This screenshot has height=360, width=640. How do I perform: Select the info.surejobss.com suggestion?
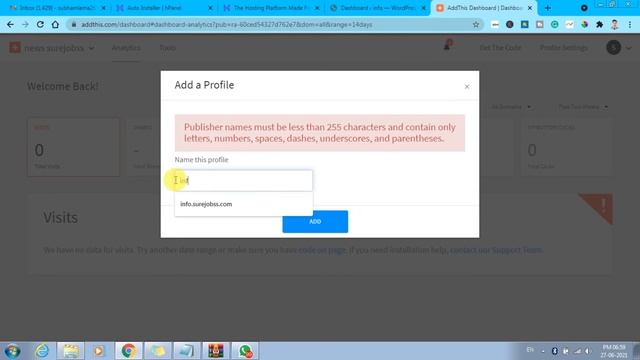point(244,204)
